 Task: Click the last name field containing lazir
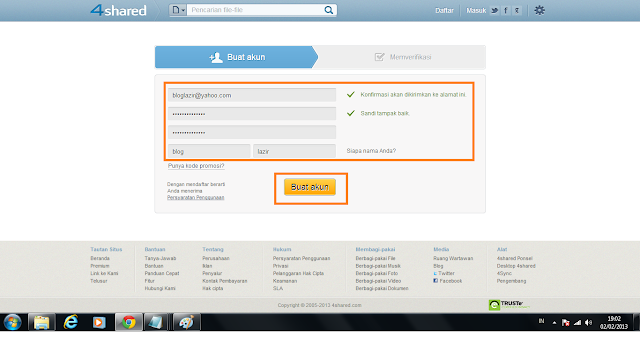[x=294, y=151]
